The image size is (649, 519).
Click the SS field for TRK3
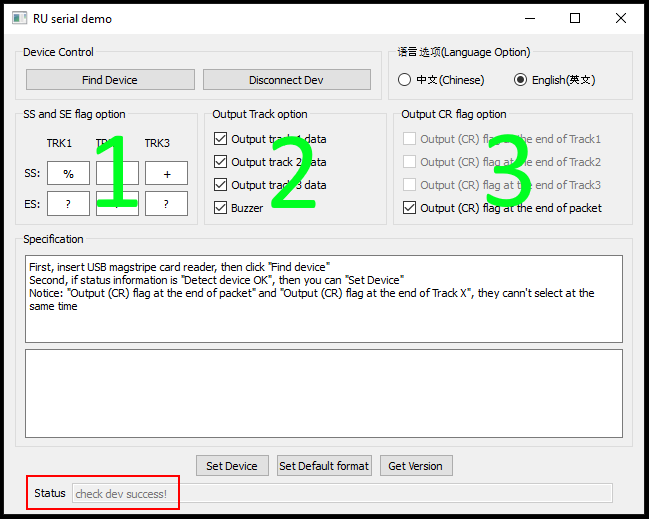[166, 173]
